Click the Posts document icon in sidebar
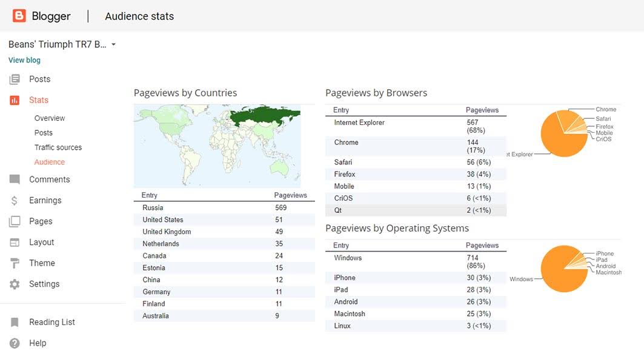Screen dimensions: 644x359 15,79
